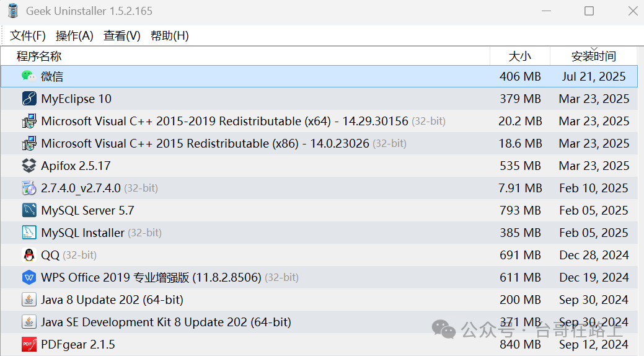Image resolution: width=644 pixels, height=356 pixels.
Task: Click the MySQL Server 5.7 icon
Action: 29,210
